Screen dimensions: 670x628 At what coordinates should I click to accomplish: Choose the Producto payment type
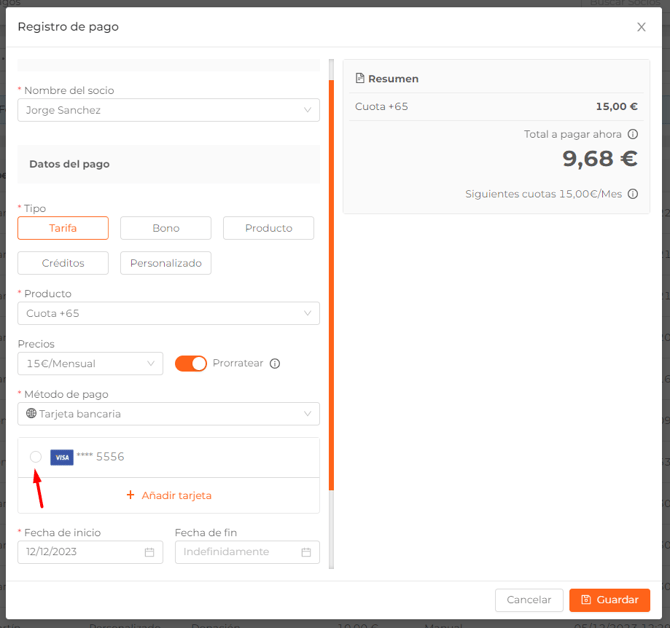tap(268, 228)
